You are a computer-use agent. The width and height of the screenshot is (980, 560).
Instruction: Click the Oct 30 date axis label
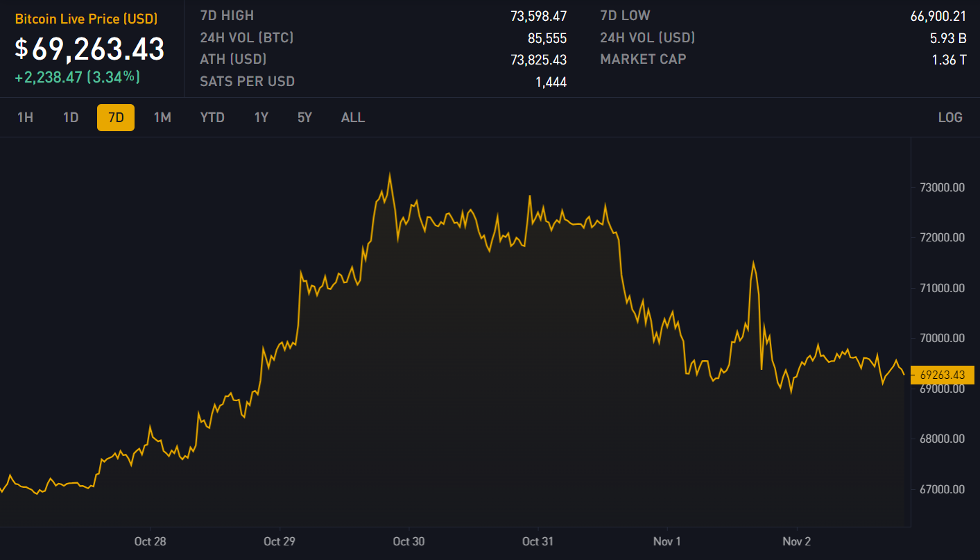pyautogui.click(x=409, y=541)
